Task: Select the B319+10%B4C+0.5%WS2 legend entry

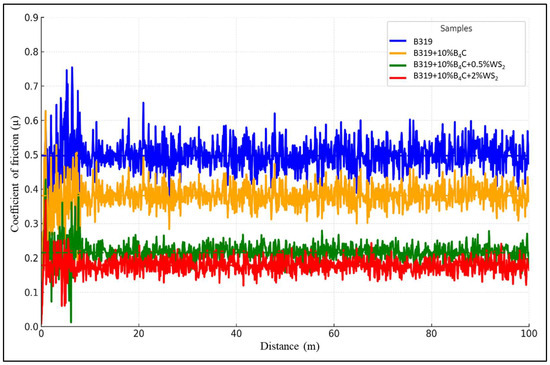Action: tap(459, 65)
